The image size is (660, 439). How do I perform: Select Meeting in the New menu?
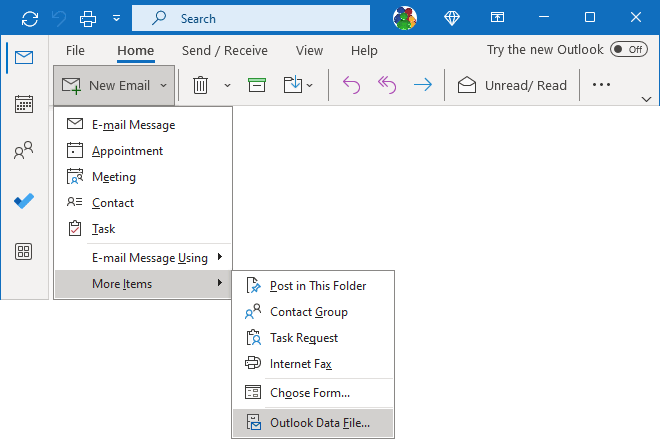pyautogui.click(x=143, y=177)
